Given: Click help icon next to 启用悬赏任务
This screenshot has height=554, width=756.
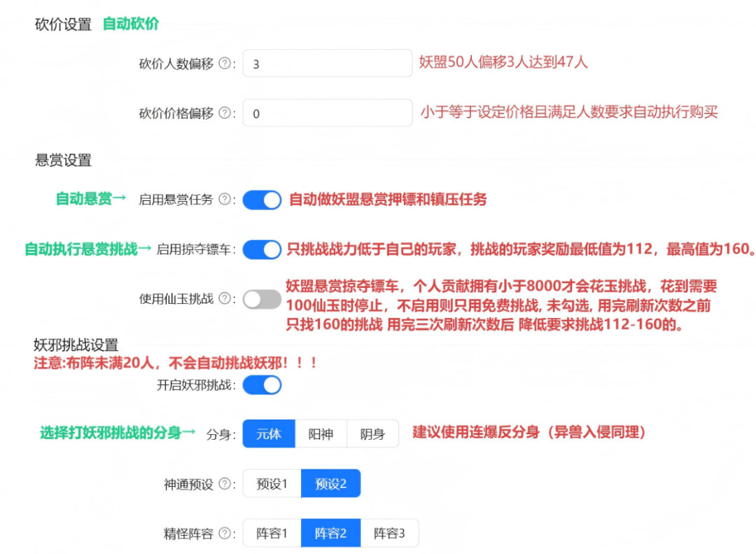Looking at the screenshot, I should [225, 200].
